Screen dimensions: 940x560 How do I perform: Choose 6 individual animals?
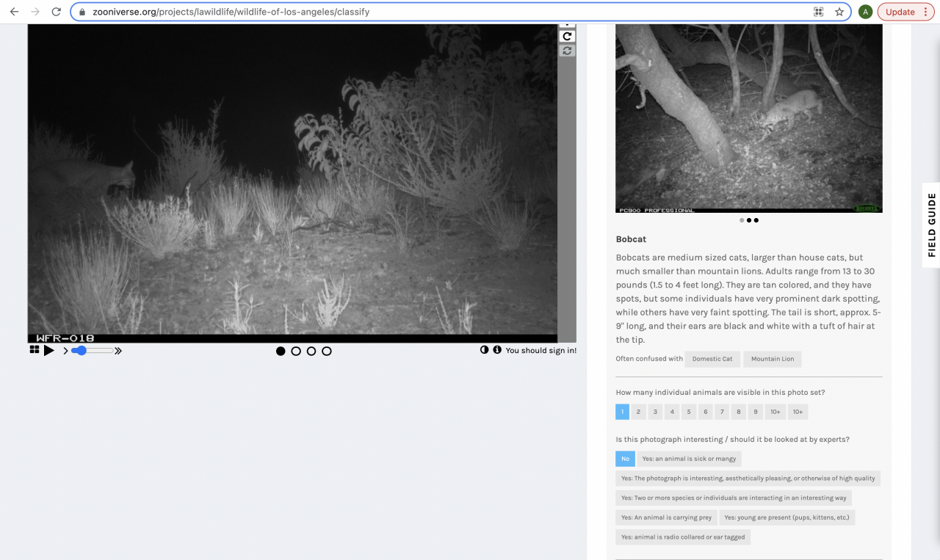click(706, 412)
